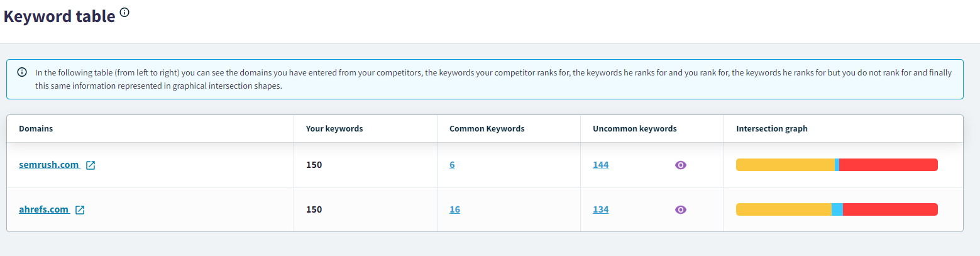The height and width of the screenshot is (256, 980).
Task: Click the 6 common keywords link
Action: (452, 165)
